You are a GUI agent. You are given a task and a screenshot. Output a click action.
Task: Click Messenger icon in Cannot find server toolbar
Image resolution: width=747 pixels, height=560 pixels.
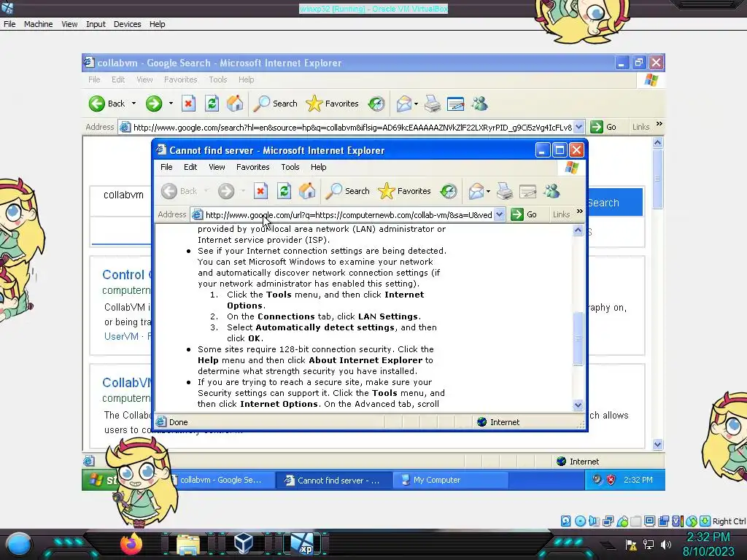click(551, 192)
